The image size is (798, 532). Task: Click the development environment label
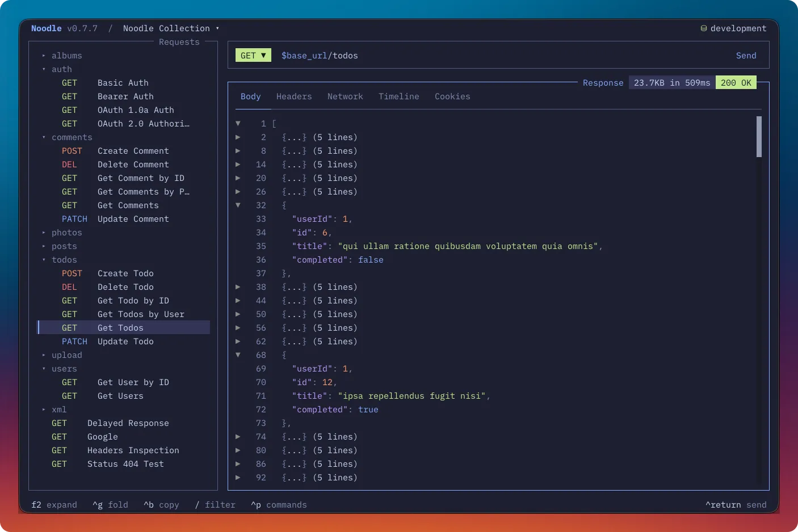pos(738,28)
